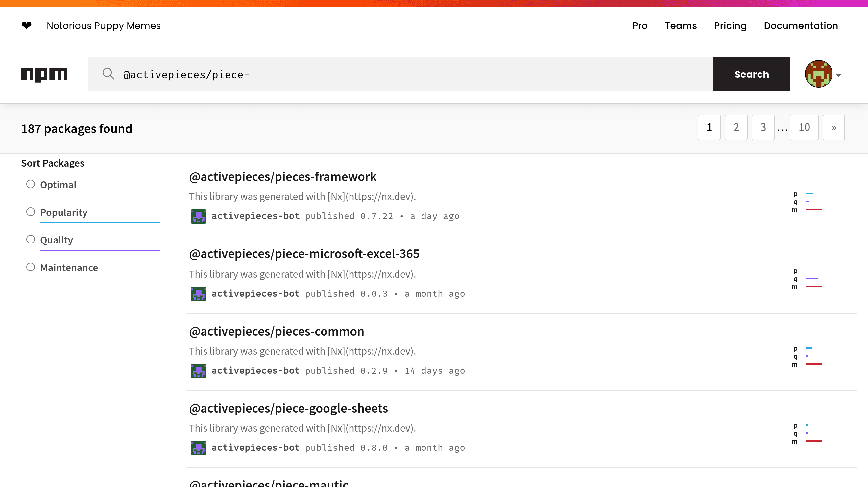Click the Sort Packages label
This screenshot has width=868, height=487.
53,163
